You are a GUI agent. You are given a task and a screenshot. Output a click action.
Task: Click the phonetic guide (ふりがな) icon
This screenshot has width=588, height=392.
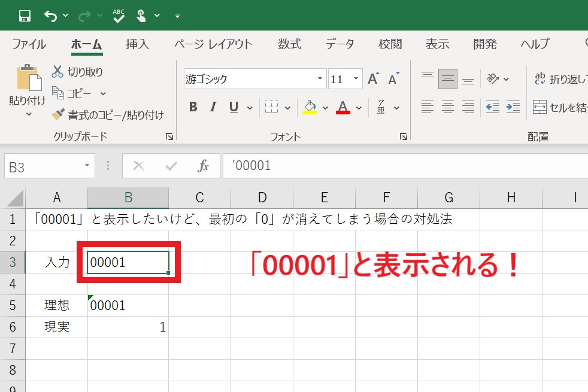(381, 107)
